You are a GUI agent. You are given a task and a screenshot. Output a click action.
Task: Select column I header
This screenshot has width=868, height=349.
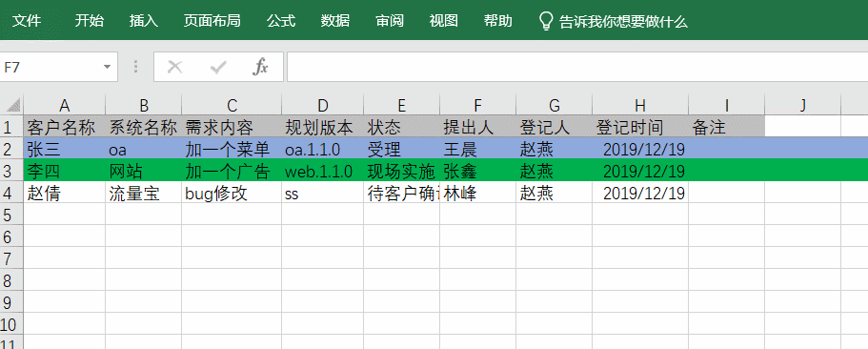[726, 105]
